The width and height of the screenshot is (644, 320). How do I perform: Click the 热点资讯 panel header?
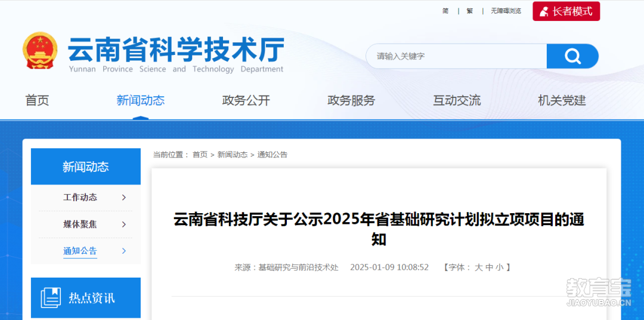[86, 298]
